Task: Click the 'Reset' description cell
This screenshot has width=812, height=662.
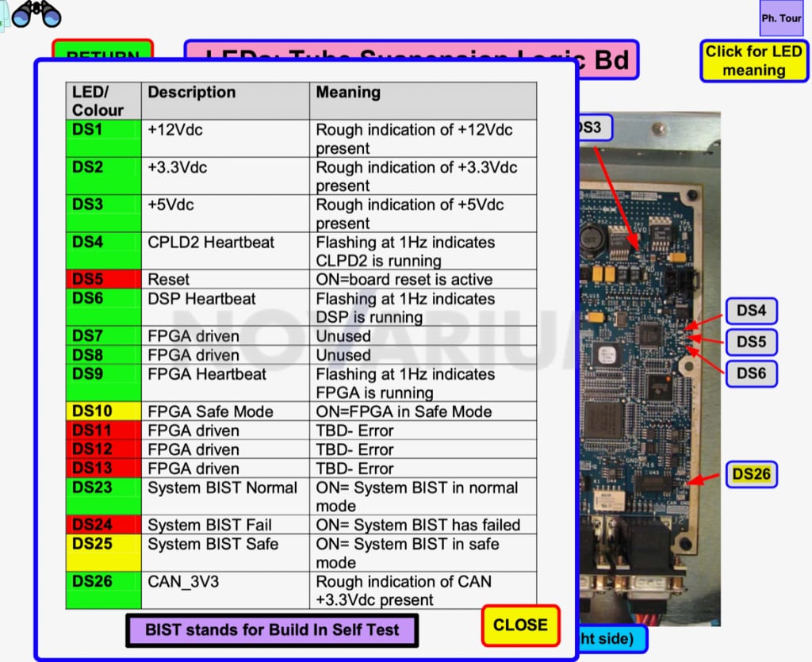Action: [225, 279]
